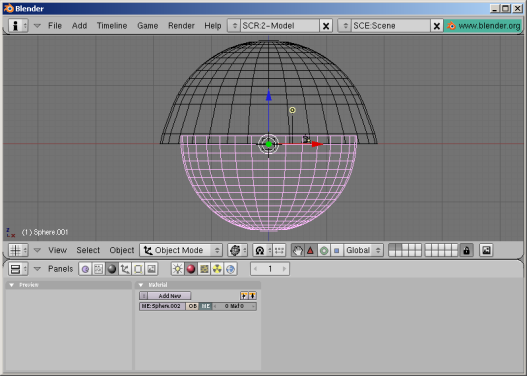The height and width of the screenshot is (376, 527).
Task: Click the red X-axis manipulator arrow
Action: pos(317,144)
